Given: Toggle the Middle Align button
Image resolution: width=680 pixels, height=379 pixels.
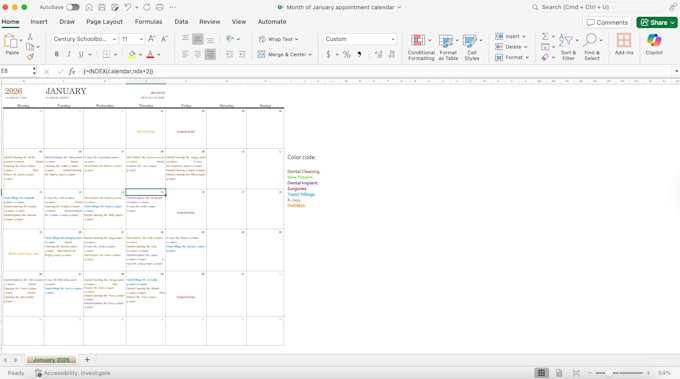Looking at the screenshot, I should (197, 39).
